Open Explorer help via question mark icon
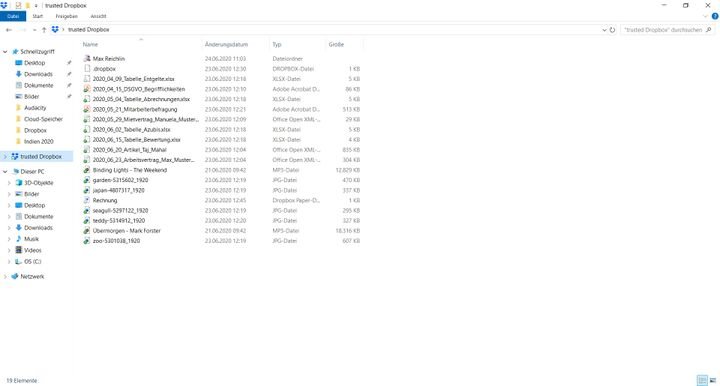The image size is (720, 386). [715, 16]
